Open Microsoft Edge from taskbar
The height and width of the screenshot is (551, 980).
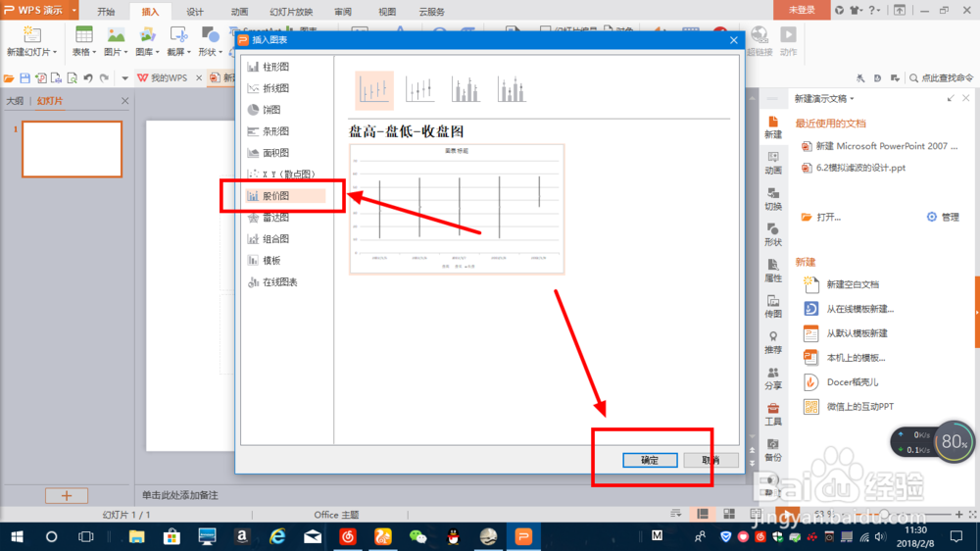pos(277,536)
